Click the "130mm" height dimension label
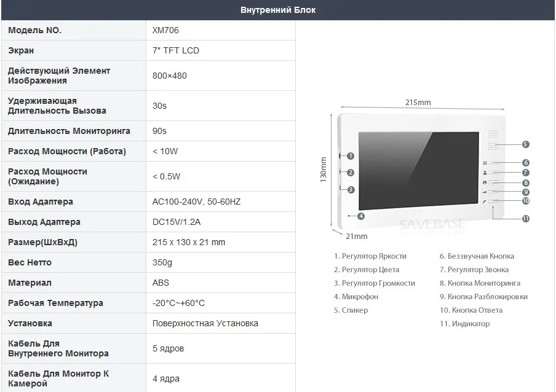 [323, 170]
